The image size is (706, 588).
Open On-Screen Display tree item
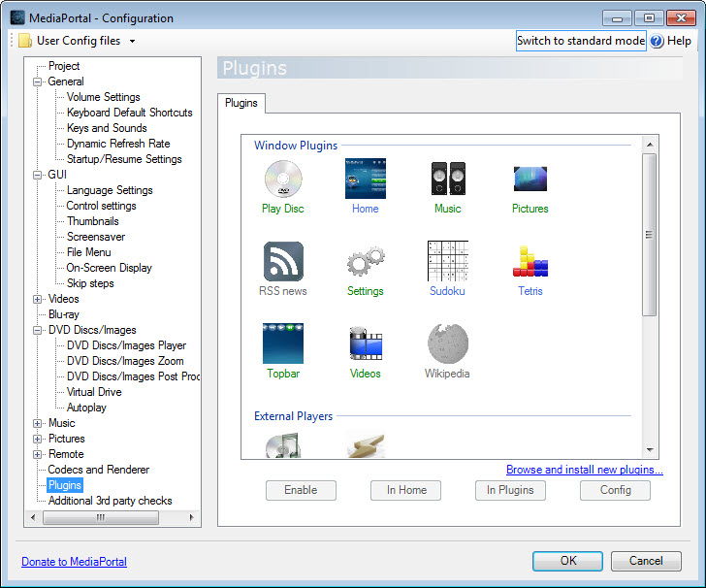(109, 268)
